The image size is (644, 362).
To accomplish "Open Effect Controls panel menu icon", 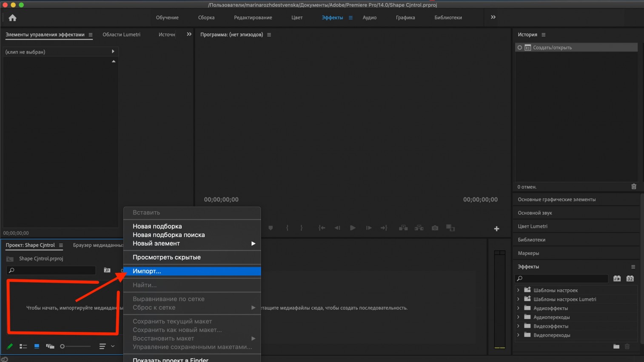I will (x=90, y=35).
